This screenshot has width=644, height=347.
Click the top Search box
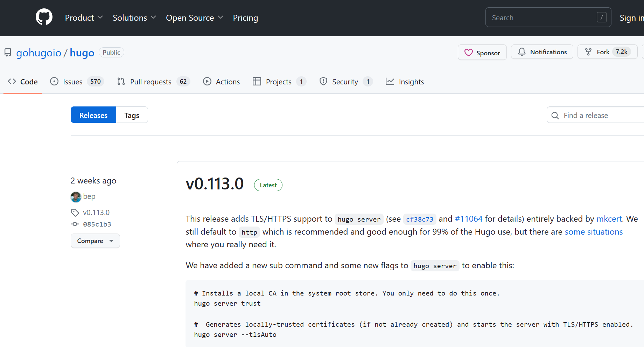(542, 18)
